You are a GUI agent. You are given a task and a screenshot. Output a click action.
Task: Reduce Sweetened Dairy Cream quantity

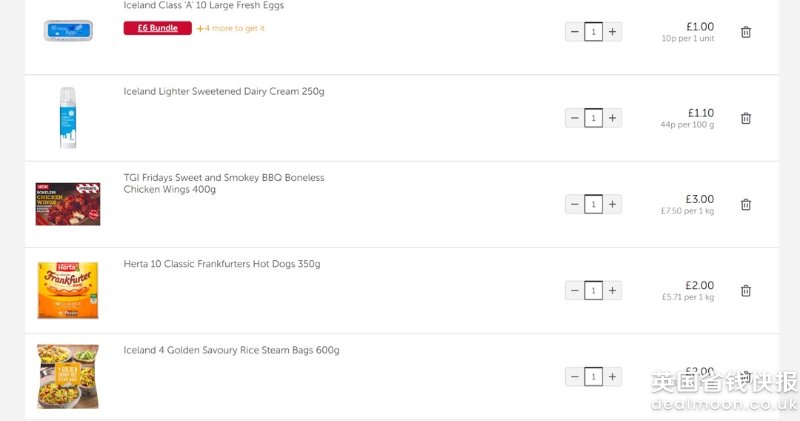click(x=574, y=118)
